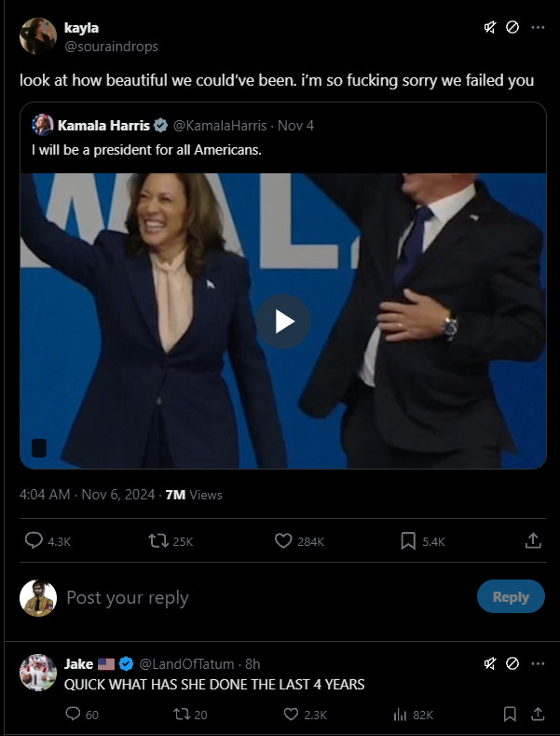Screen dimensions: 560x736
Task: Share kayla's post via share icon
Action: tap(533, 540)
